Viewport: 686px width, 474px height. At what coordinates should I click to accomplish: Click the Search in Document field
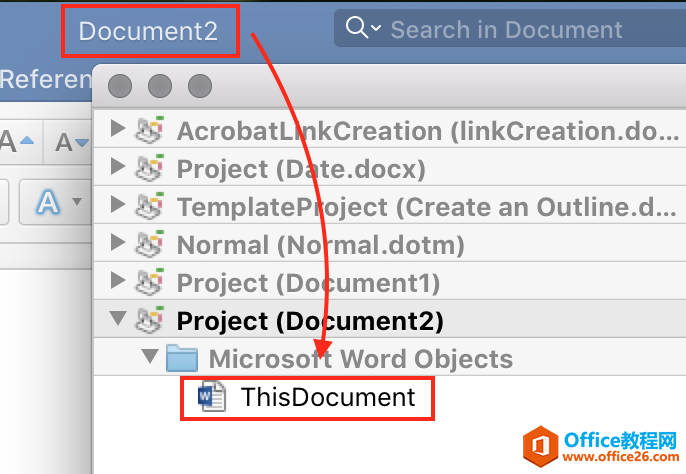coord(506,30)
